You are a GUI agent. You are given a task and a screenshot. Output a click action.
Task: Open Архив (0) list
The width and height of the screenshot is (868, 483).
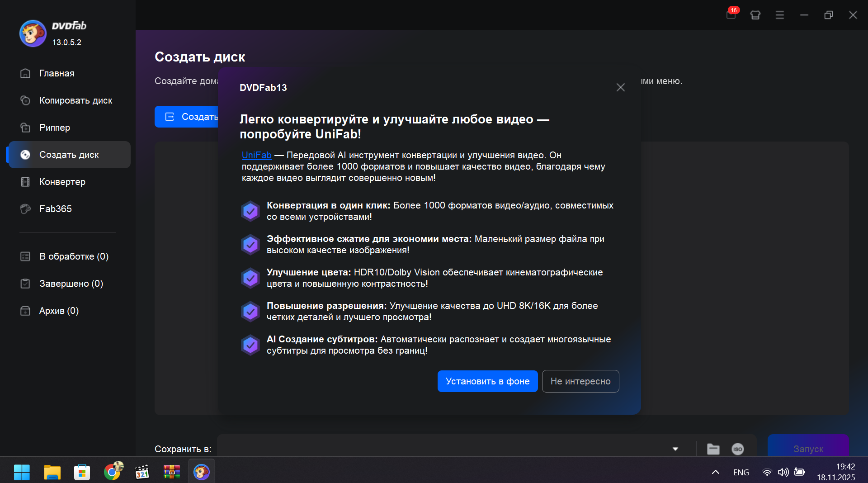[59, 311]
